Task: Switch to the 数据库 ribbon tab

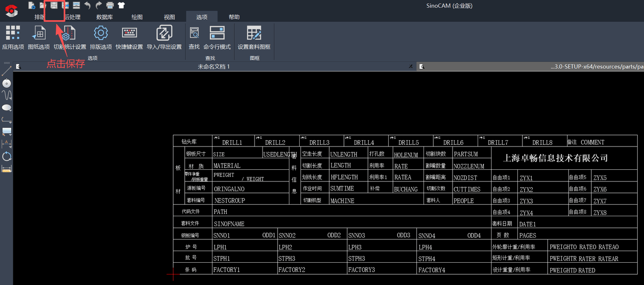Action: 105,17
